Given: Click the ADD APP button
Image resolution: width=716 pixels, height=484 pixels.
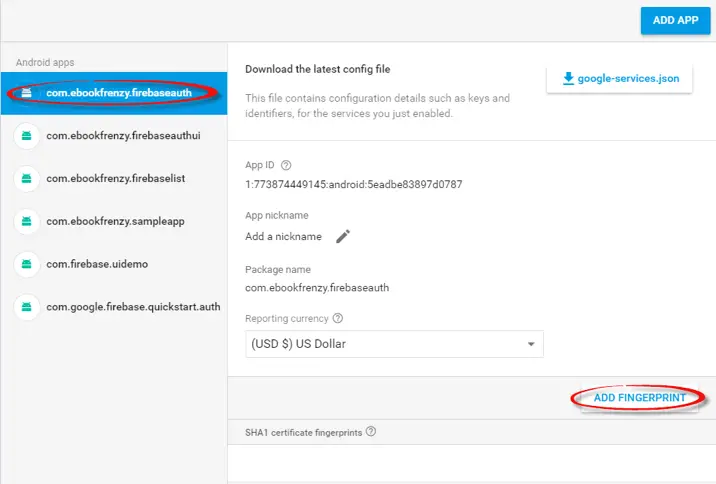Looking at the screenshot, I should click(675, 20).
